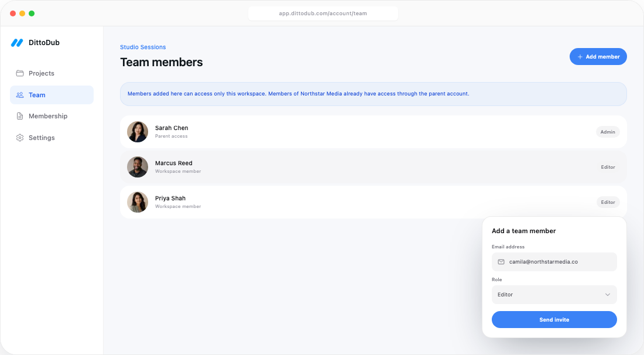
Task: Click the Settings gear icon
Action: point(20,138)
